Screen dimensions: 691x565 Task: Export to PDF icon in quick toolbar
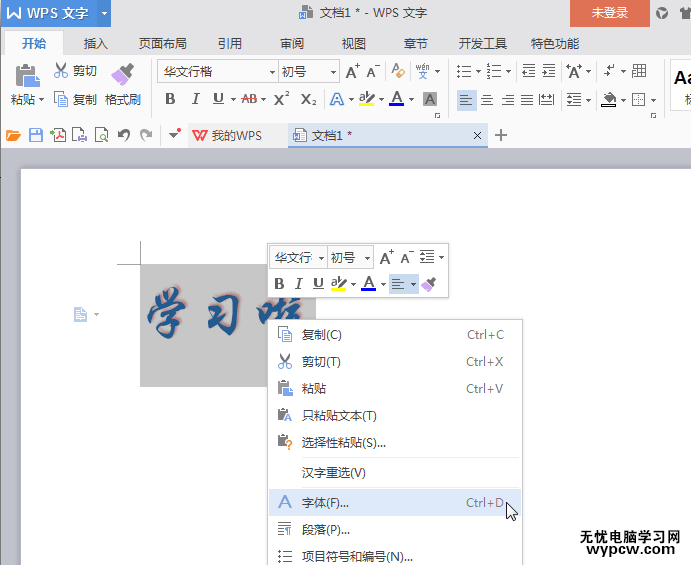click(58, 135)
